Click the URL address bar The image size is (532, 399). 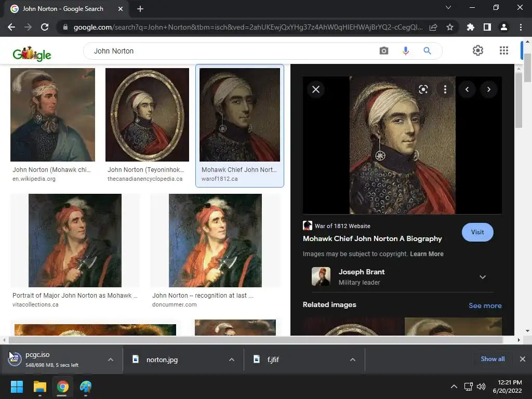[x=248, y=27]
